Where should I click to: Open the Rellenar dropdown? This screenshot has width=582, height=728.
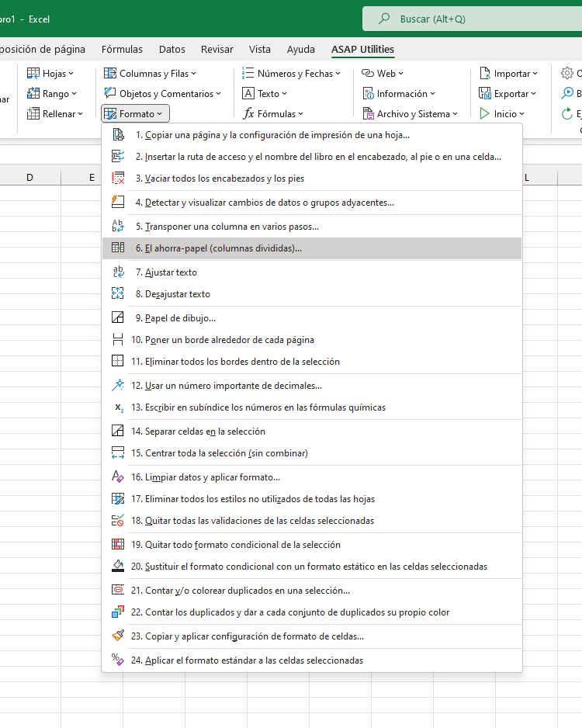coord(55,114)
